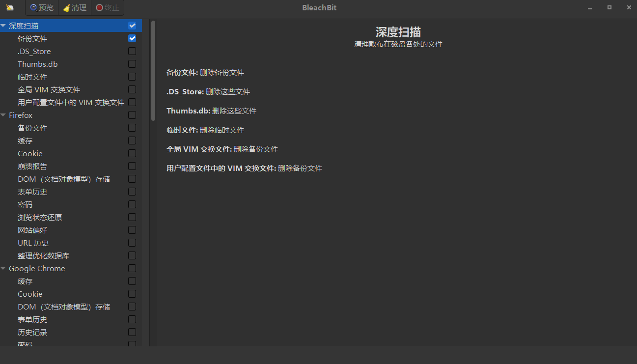Enable the .DS_Store checkbox

coord(132,51)
